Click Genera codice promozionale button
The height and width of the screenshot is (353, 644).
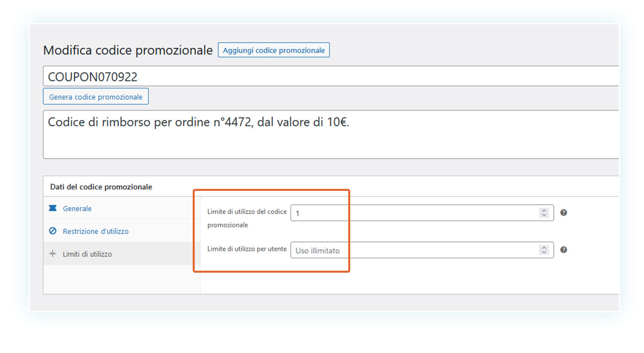[x=96, y=97]
